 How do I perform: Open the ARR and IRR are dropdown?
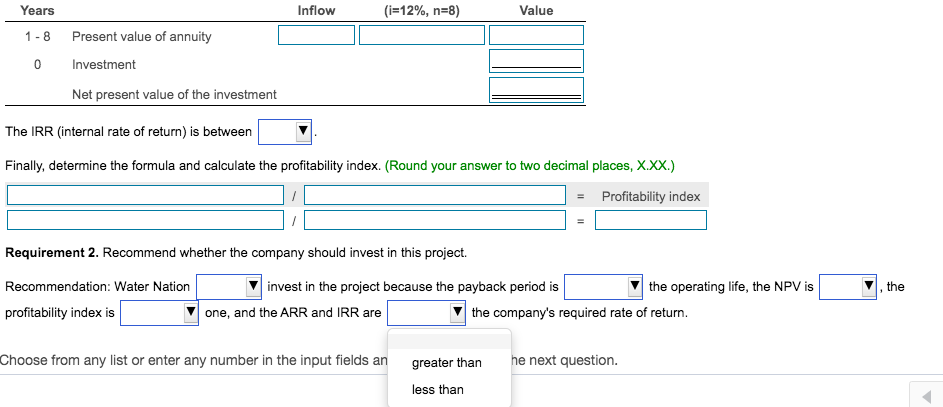coord(426,313)
